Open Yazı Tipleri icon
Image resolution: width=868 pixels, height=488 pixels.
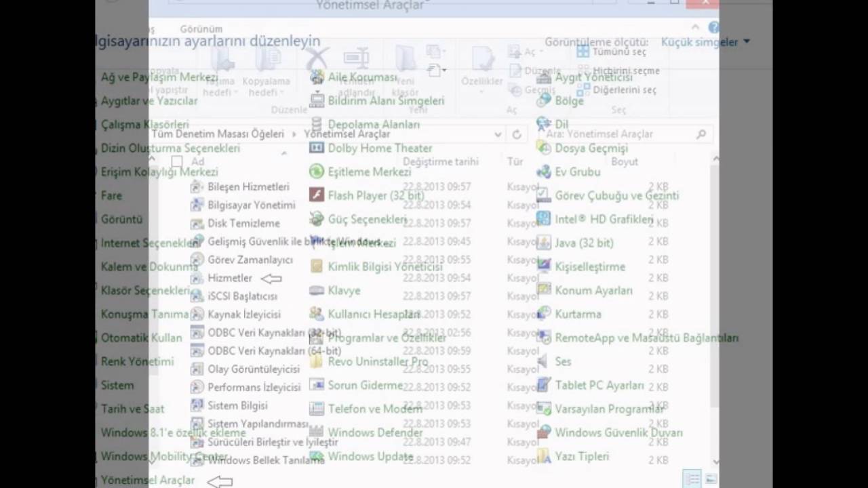[x=543, y=456]
